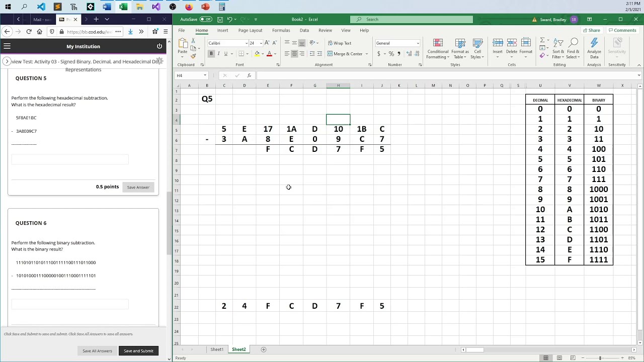This screenshot has width=644, height=362.
Task: Open the font size dropdown
Action: pyautogui.click(x=261, y=43)
